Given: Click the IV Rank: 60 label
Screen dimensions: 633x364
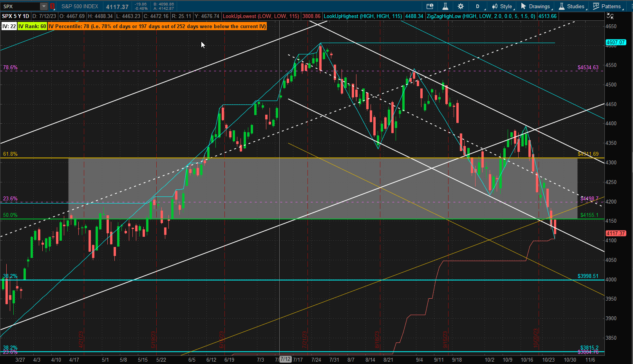Looking at the screenshot, I should point(32,26).
